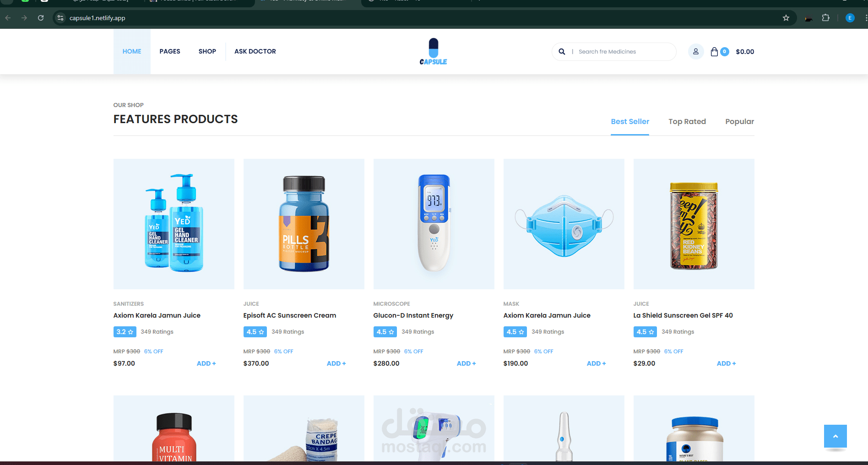Open the digital thermometer product image
The height and width of the screenshot is (465, 868).
pos(434,224)
